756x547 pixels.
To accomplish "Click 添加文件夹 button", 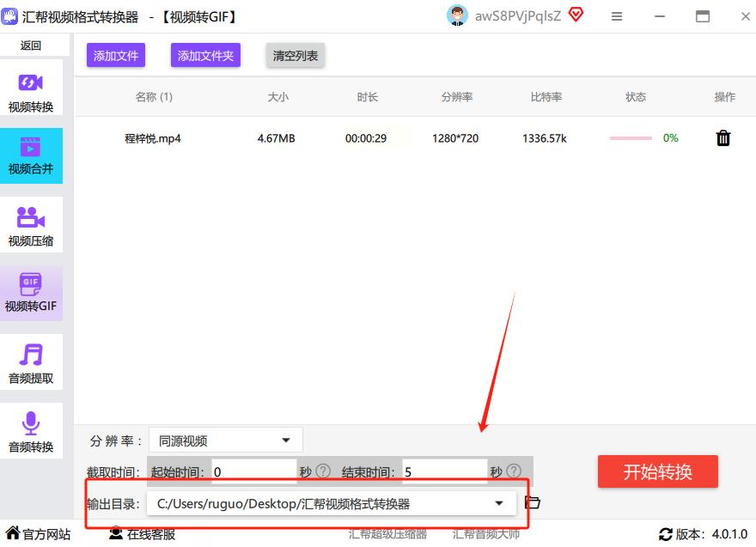I will pyautogui.click(x=205, y=56).
